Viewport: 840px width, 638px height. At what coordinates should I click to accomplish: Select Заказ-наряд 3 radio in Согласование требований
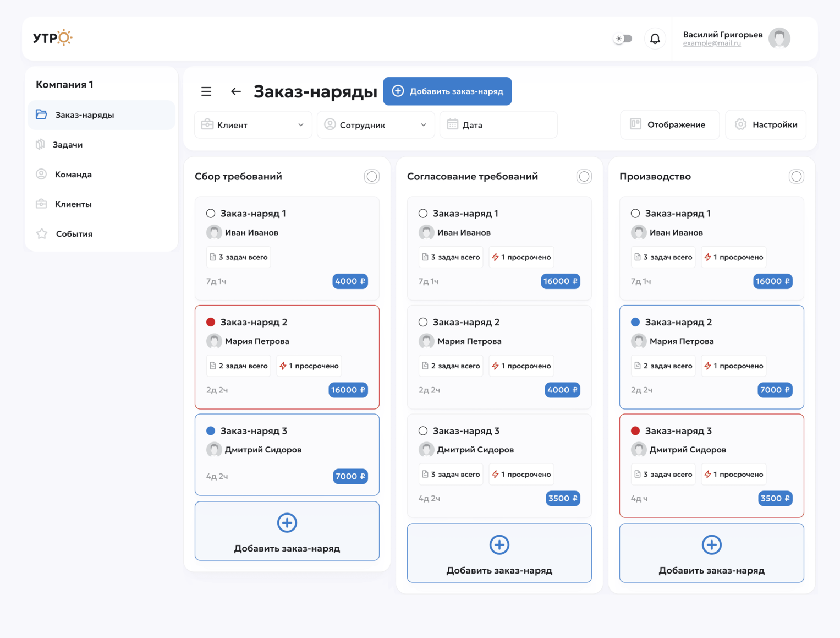click(x=423, y=431)
